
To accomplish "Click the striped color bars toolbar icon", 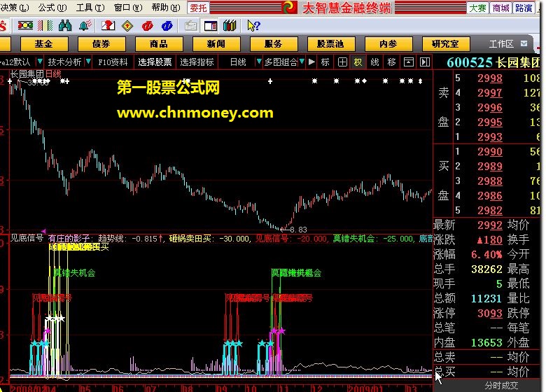I will 45,25.
